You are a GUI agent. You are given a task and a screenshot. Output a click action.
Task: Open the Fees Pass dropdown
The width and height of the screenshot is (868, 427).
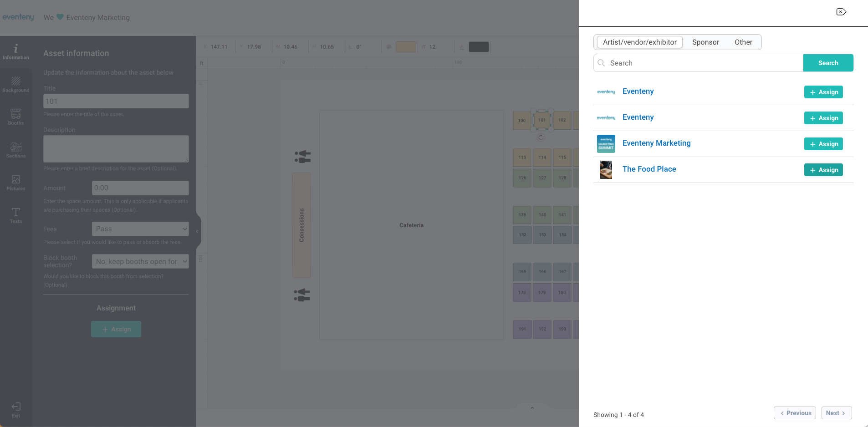pos(140,229)
